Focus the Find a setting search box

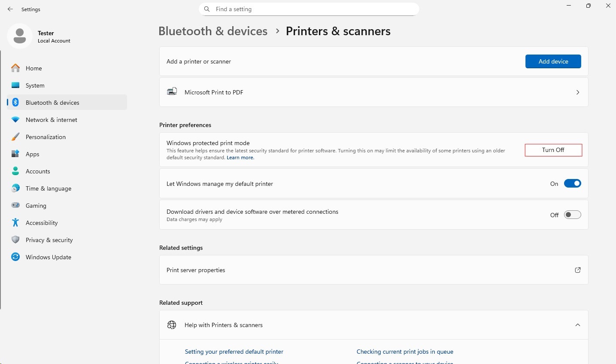click(x=309, y=9)
